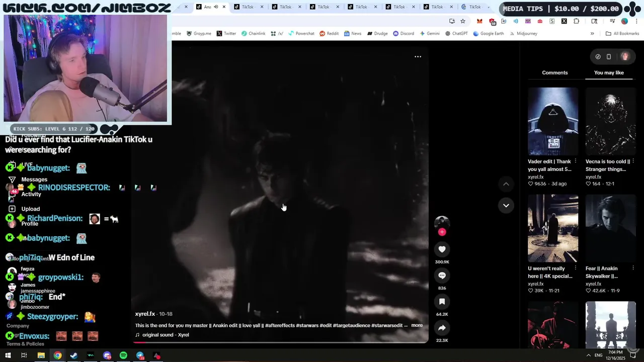This screenshot has height=362, width=644.
Task: Open Steam from the taskbar
Action: click(74, 355)
